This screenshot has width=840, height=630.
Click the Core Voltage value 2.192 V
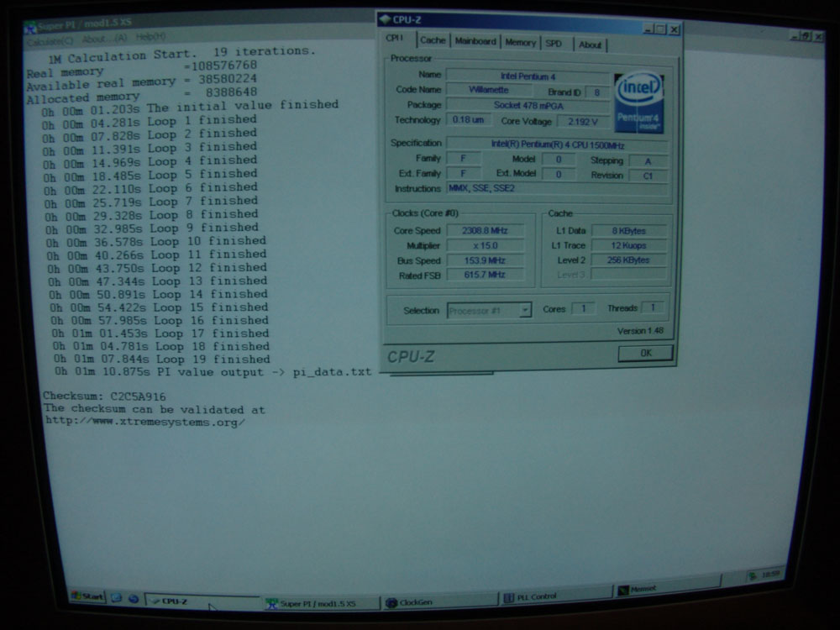(x=583, y=122)
